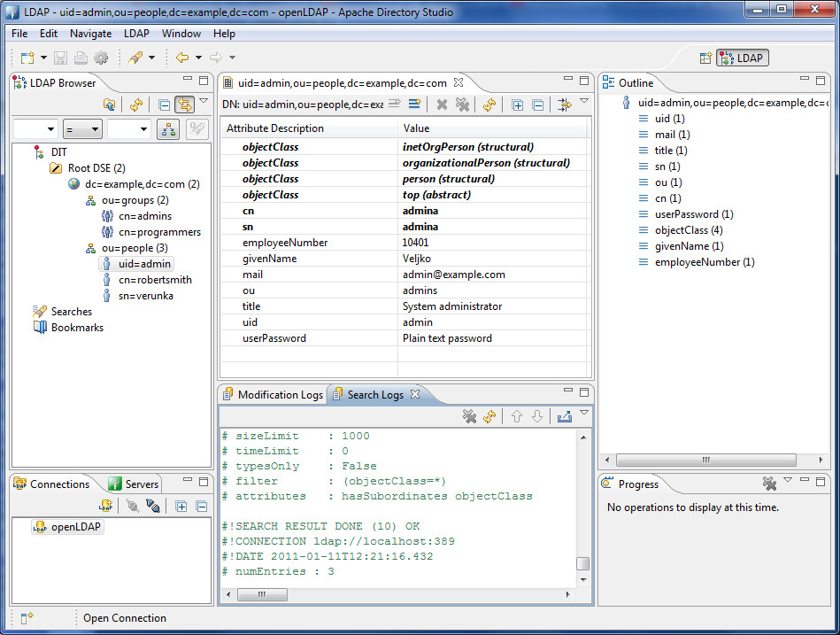This screenshot has width=840, height=635.
Task: Open the quick search operator dropdown
Action: [x=82, y=129]
